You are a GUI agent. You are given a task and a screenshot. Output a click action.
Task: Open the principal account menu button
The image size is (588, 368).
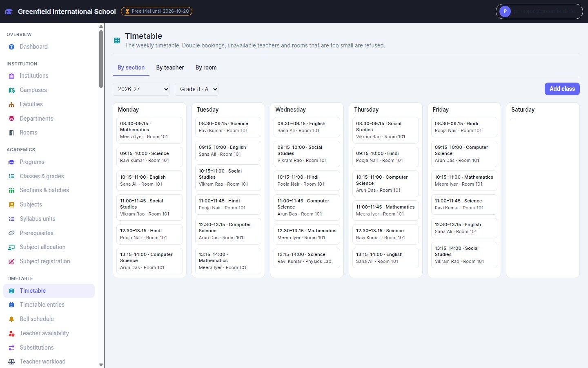pyautogui.click(x=539, y=11)
